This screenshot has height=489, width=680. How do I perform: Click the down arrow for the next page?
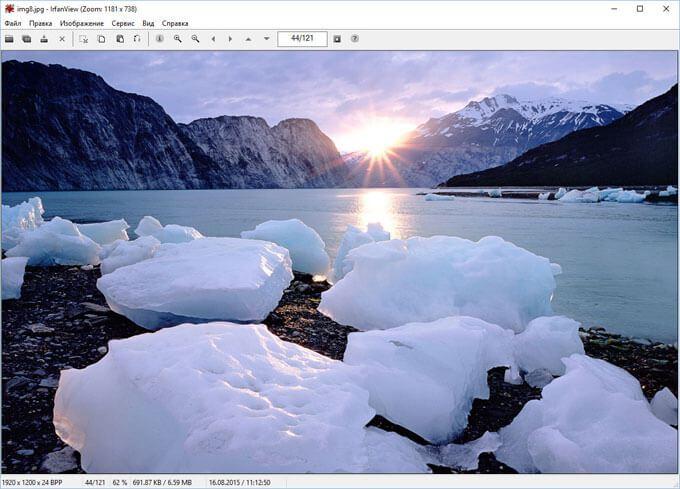tap(266, 39)
